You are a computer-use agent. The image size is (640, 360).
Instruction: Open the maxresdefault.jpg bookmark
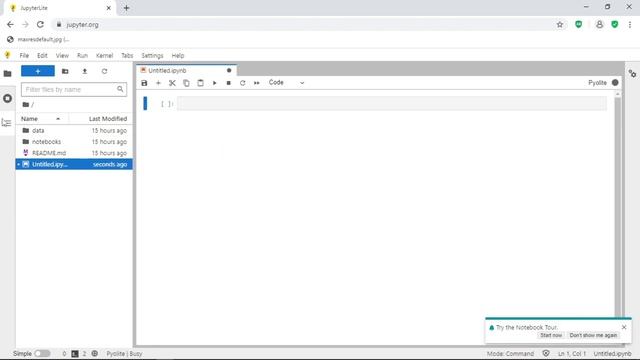pyautogui.click(x=39, y=40)
